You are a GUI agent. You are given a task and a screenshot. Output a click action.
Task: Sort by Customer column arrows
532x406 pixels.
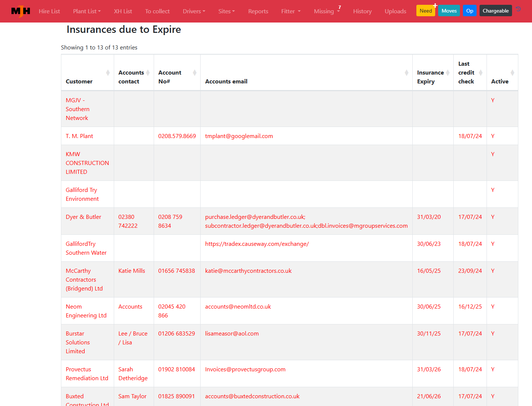pos(108,73)
